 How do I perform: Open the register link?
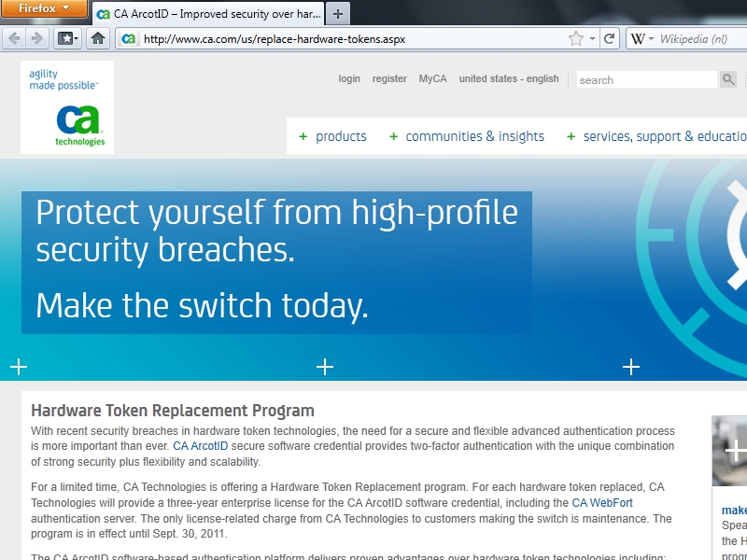[389, 78]
